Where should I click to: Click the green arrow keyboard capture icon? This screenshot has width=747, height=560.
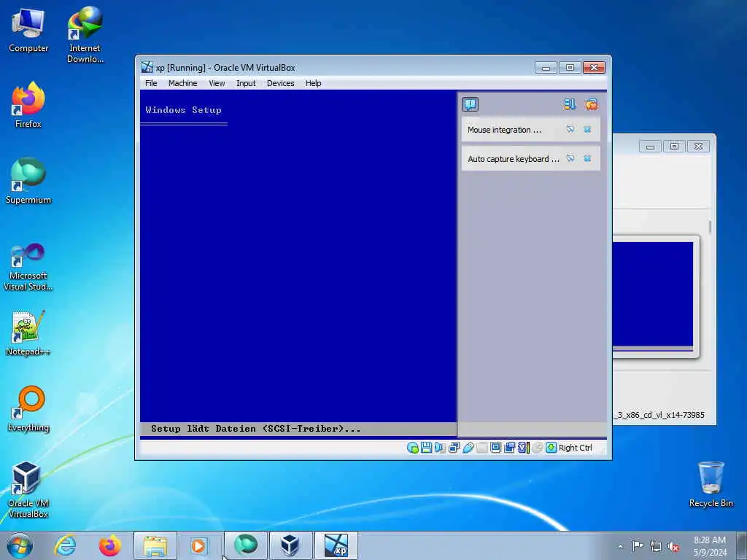click(x=551, y=448)
